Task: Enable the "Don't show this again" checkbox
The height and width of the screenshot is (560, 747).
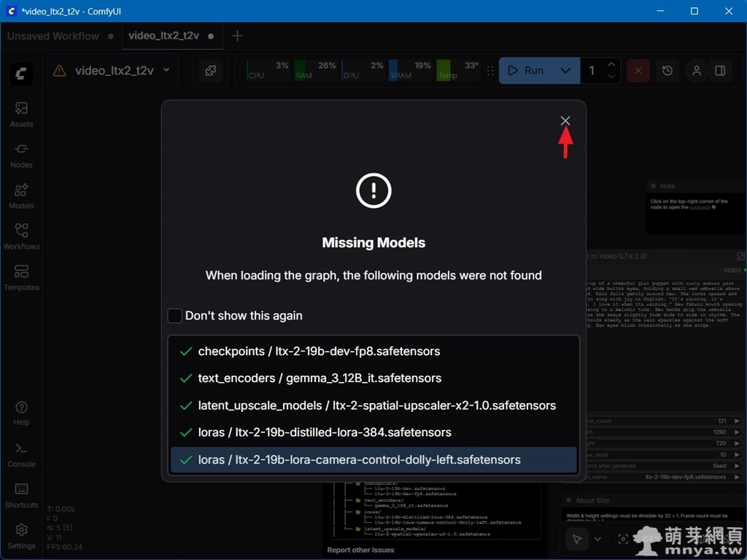Action: pos(175,316)
